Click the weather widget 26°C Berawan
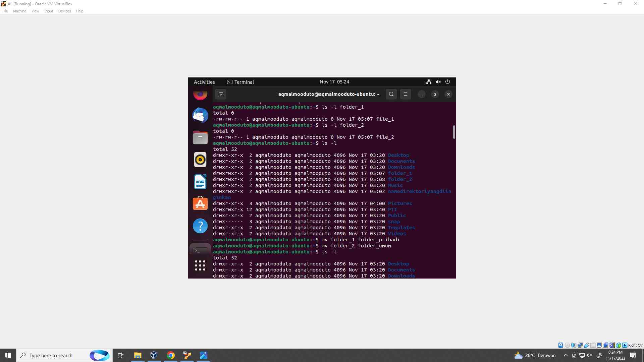Screen dimensions: 644x362 (535, 355)
